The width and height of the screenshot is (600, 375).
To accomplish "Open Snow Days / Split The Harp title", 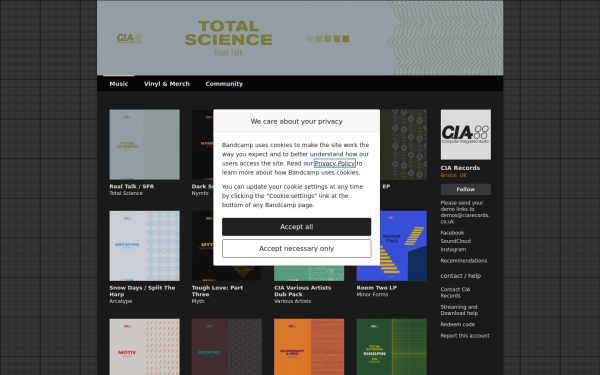I will (x=142, y=291).
